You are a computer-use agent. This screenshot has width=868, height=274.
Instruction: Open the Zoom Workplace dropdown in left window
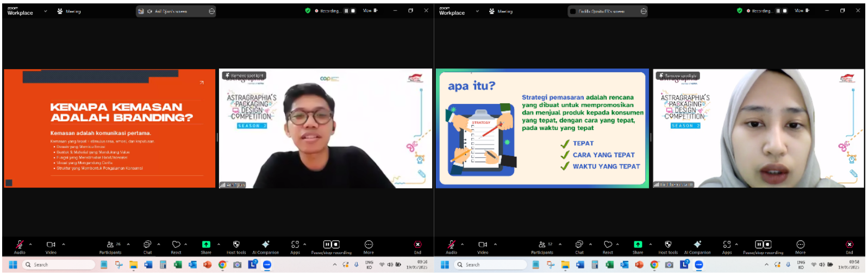click(45, 11)
